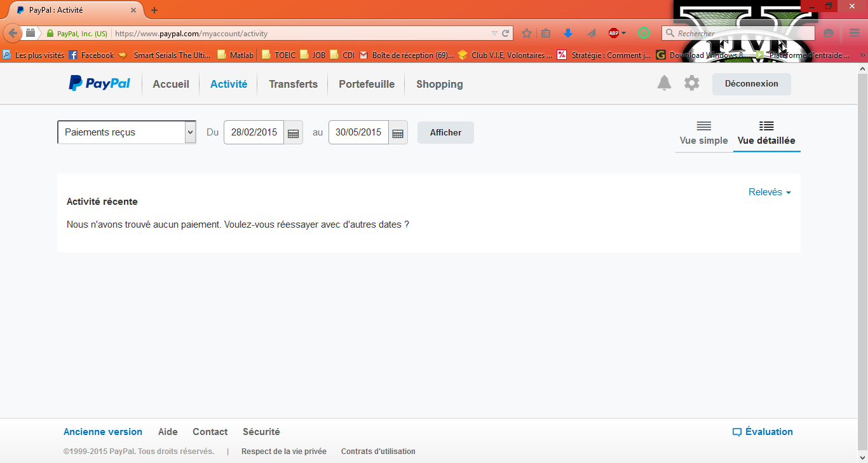Open the PayPal notifications bell
Screen dimensions: 868x463
pos(664,83)
